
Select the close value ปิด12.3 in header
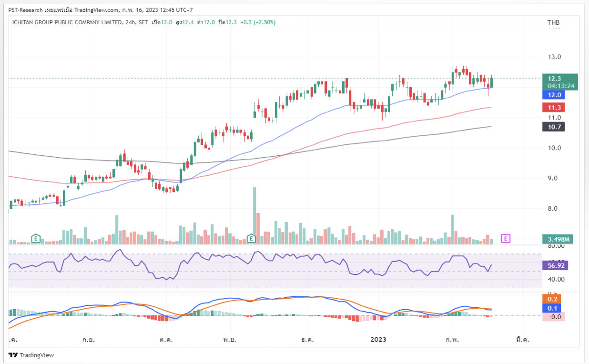228,22
